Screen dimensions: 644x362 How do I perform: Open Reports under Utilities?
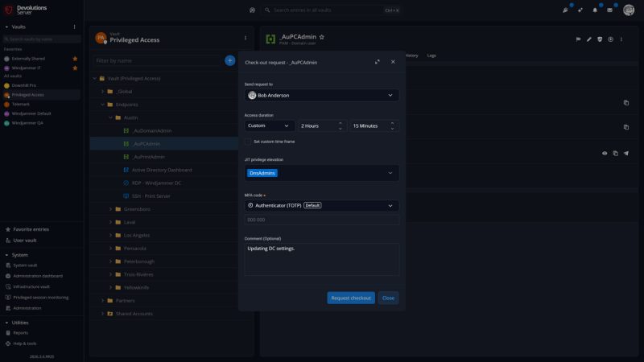pyautogui.click(x=21, y=333)
